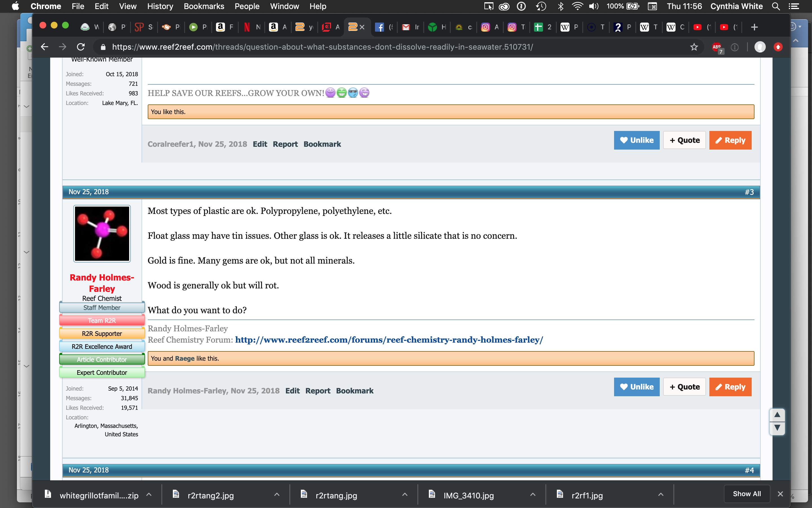Click the Chrome back arrow
Viewport: 812px width, 508px height.
pyautogui.click(x=45, y=47)
